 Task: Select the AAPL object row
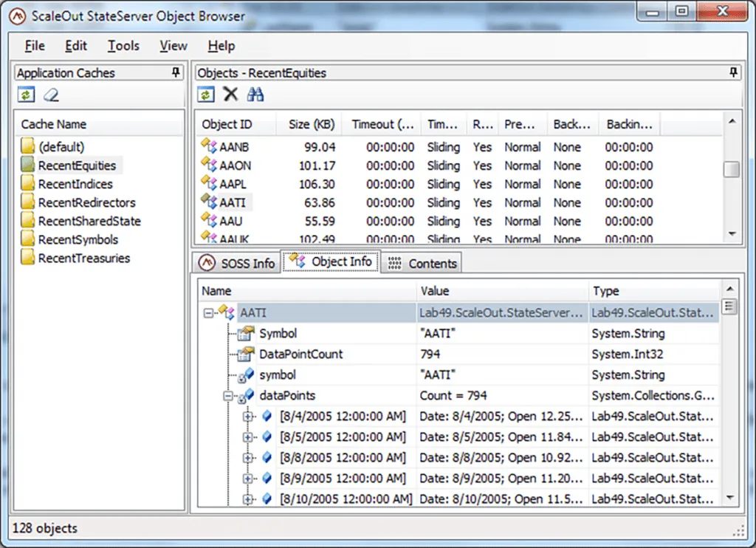pyautogui.click(x=459, y=184)
